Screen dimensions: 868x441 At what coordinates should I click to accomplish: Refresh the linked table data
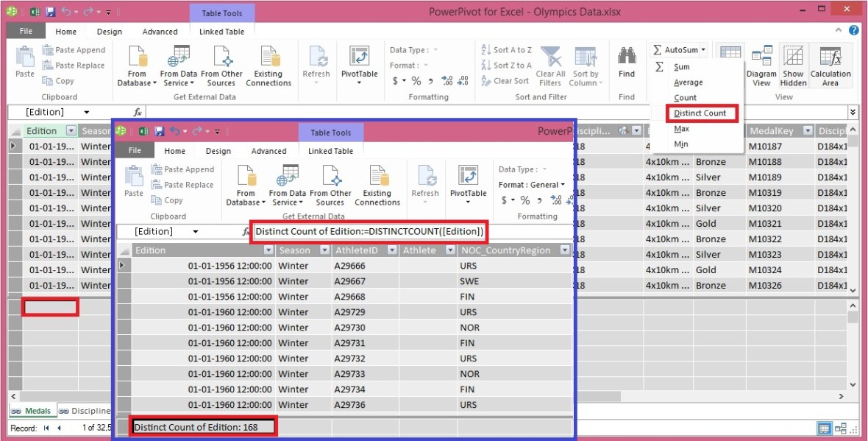pyautogui.click(x=316, y=66)
